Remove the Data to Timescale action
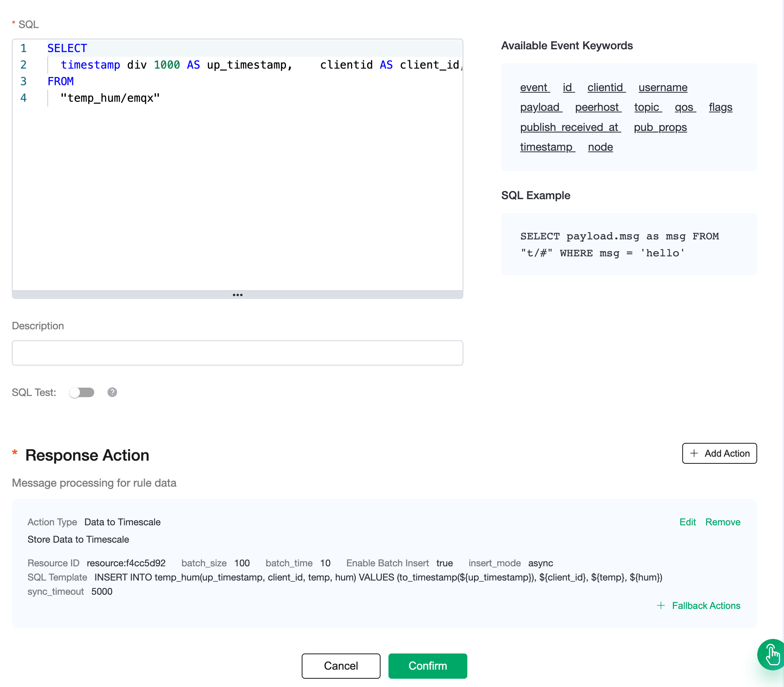The height and width of the screenshot is (687, 784). point(722,522)
